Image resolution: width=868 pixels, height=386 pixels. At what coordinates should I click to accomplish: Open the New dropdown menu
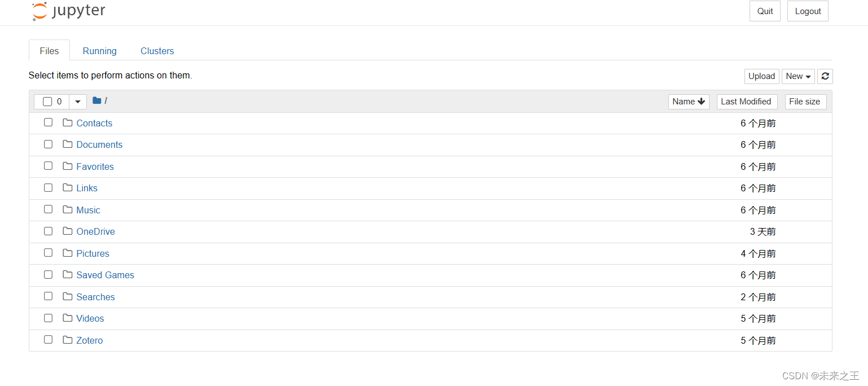point(798,76)
